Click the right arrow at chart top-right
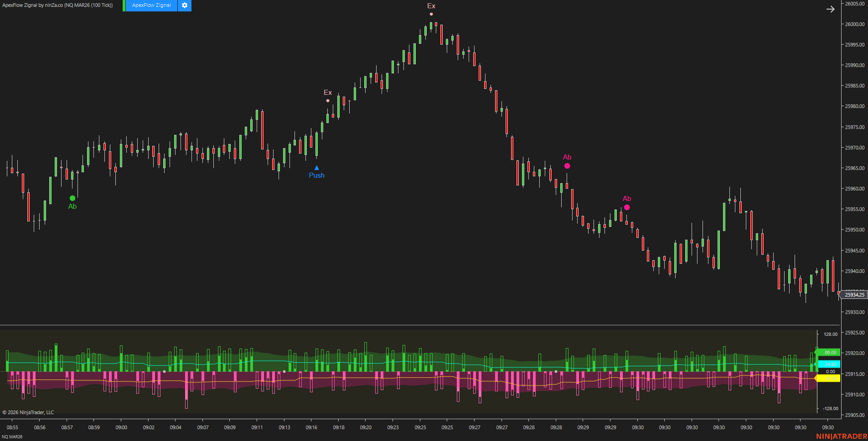Screen dimensions: 868x441 (830, 9)
